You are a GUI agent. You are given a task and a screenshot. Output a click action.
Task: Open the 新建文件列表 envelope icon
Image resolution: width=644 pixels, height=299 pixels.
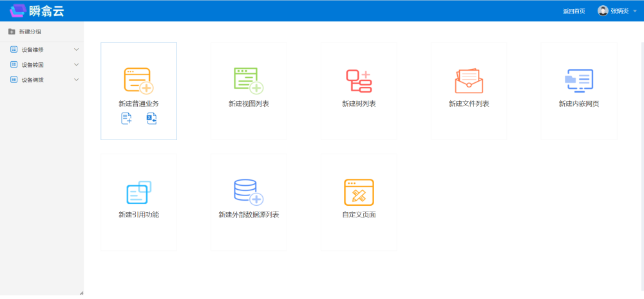(x=469, y=80)
